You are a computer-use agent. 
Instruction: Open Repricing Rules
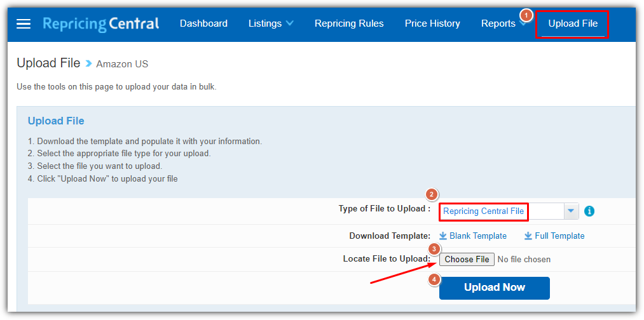coord(349,23)
